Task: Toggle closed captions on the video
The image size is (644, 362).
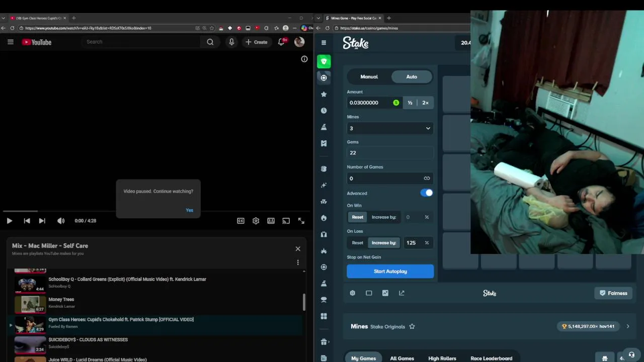Action: (241, 221)
